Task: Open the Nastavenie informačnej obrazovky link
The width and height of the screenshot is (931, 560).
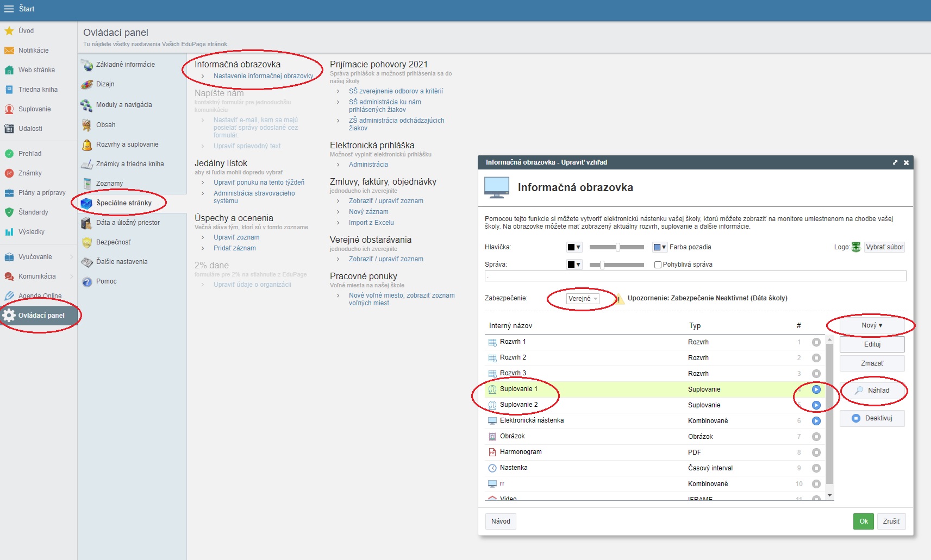Action: click(263, 76)
